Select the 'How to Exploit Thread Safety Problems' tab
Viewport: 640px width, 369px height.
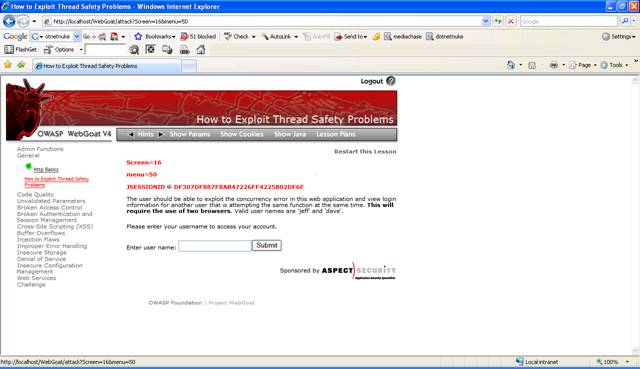click(x=107, y=66)
